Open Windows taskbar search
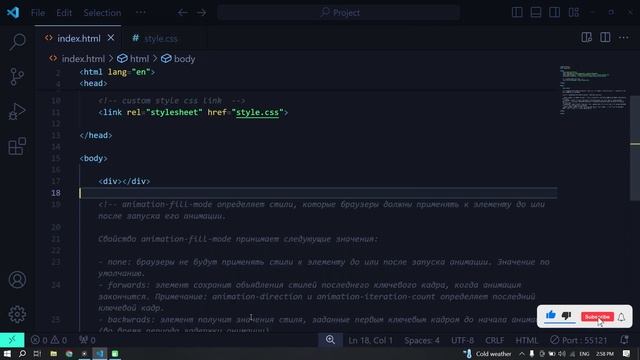 click(22, 353)
